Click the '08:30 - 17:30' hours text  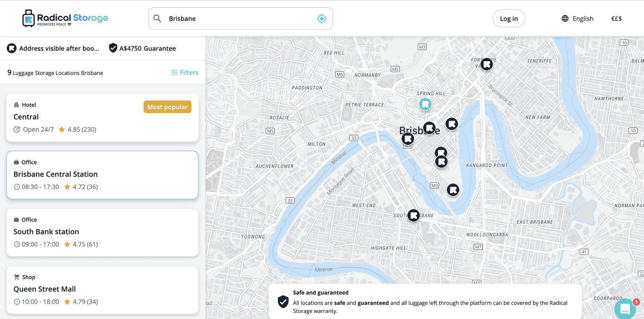[x=40, y=187]
